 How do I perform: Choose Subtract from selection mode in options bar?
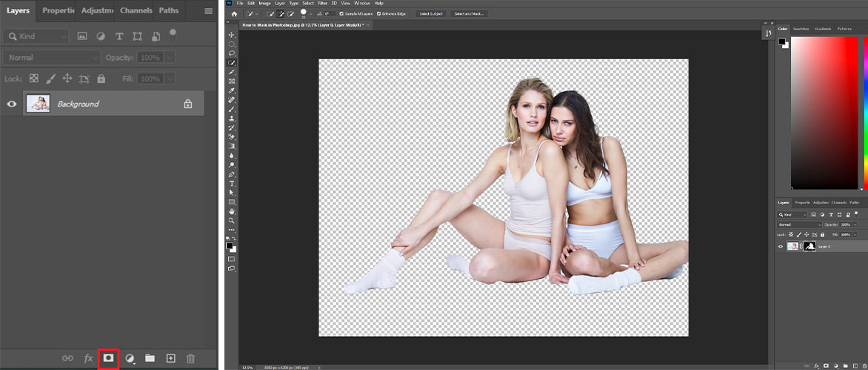coord(290,14)
